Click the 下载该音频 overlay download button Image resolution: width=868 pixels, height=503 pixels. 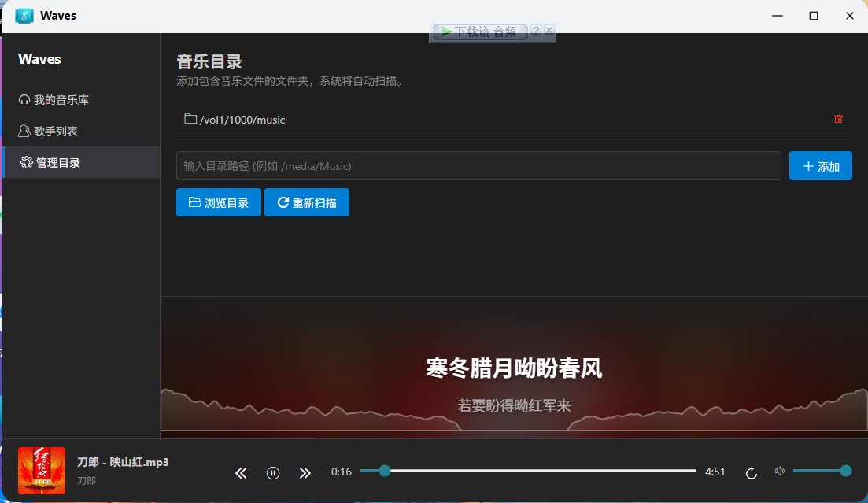[479, 31]
